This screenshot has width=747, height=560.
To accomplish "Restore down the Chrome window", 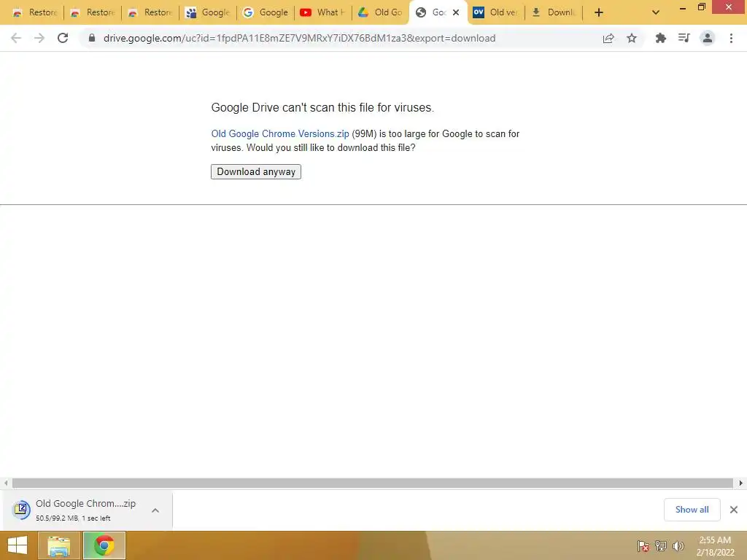I will (701, 7).
